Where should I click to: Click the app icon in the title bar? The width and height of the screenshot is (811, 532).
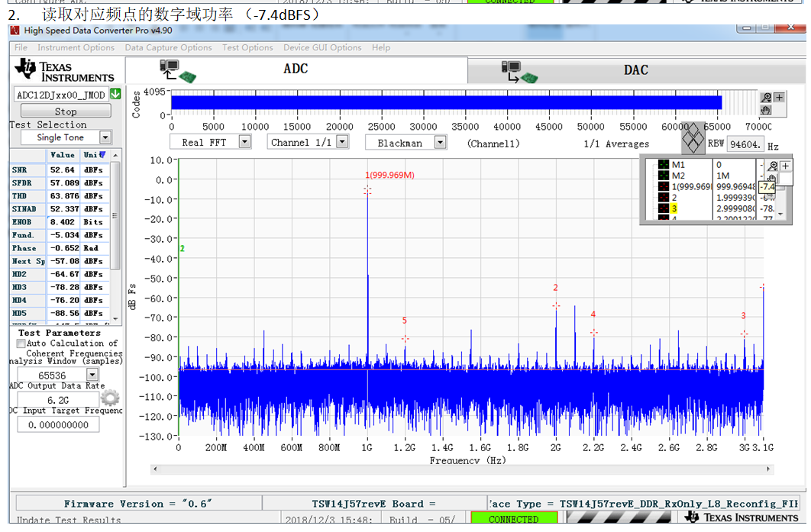click(x=15, y=31)
